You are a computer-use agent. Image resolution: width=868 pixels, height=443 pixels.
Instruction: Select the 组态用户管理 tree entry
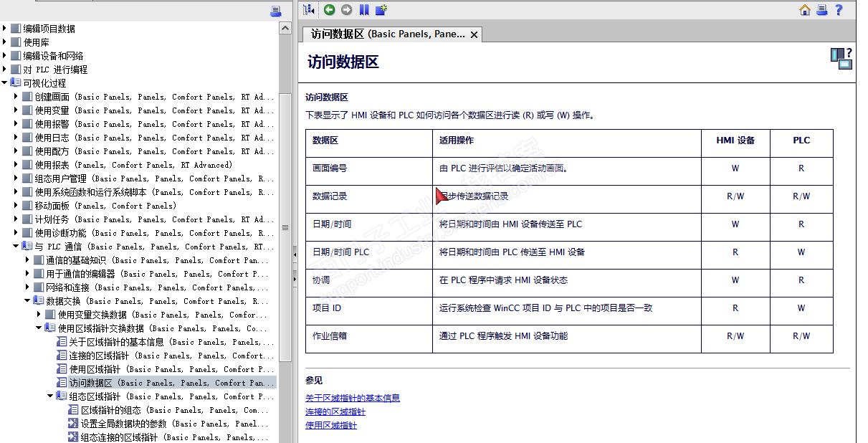(154, 178)
